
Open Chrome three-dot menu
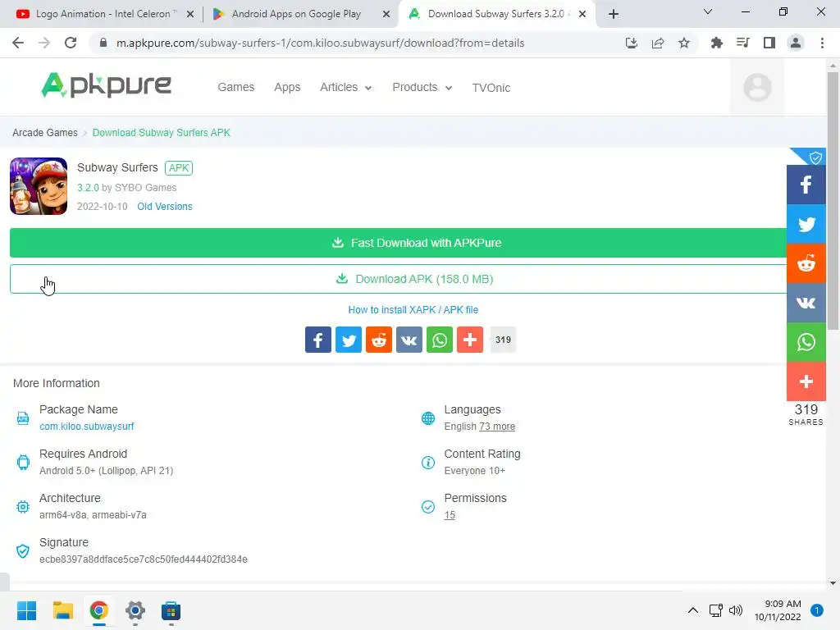(x=822, y=43)
